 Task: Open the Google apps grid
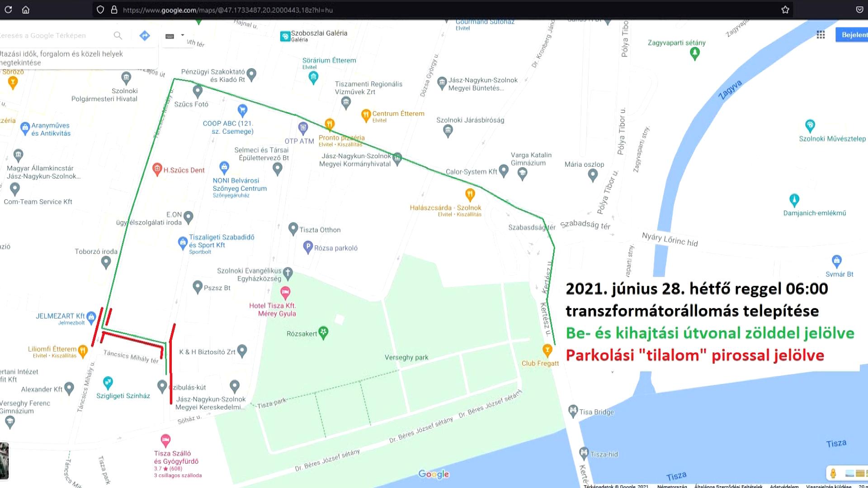(821, 35)
